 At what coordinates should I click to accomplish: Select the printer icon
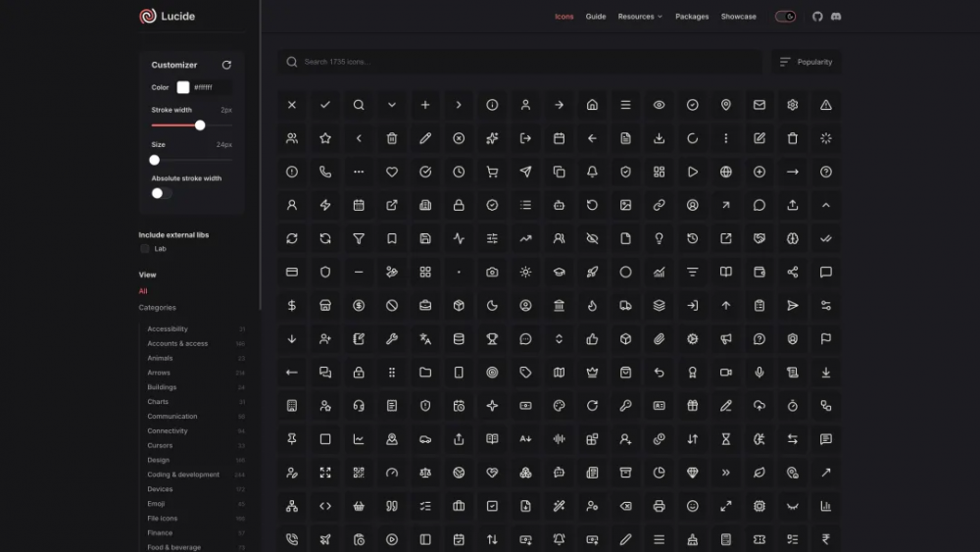659,506
